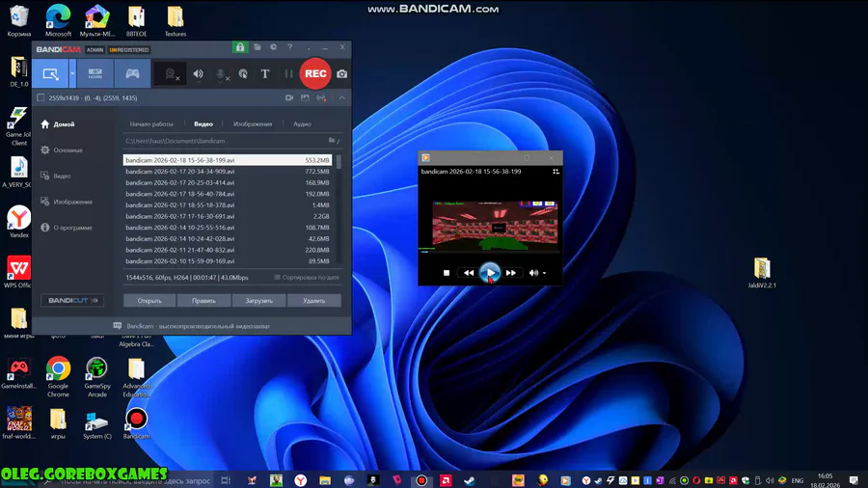The image size is (868, 488).
Task: Open the Видео sidebar section
Action: (x=55, y=176)
